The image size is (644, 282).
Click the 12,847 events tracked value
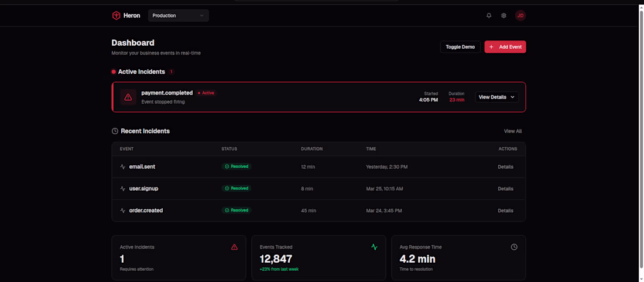click(x=276, y=259)
